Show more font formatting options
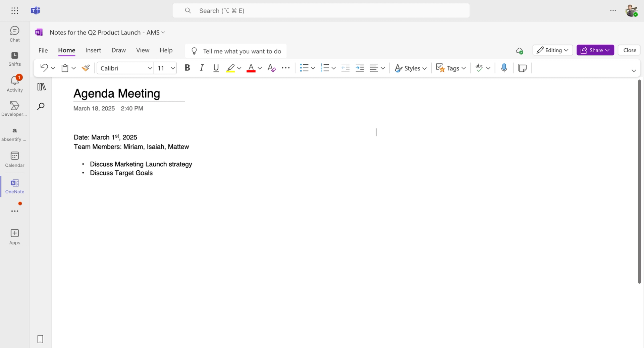 286,68
